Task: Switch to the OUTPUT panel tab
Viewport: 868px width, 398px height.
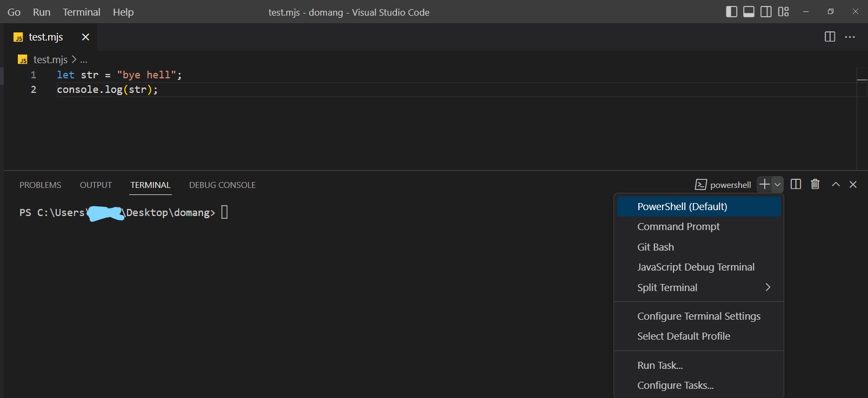Action: (x=96, y=185)
